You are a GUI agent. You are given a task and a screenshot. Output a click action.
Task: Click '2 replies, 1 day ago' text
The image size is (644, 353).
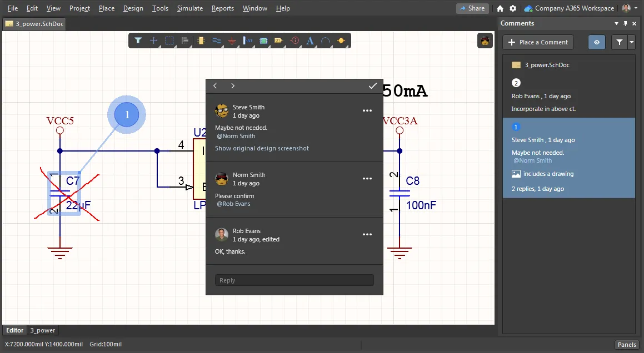coord(538,189)
